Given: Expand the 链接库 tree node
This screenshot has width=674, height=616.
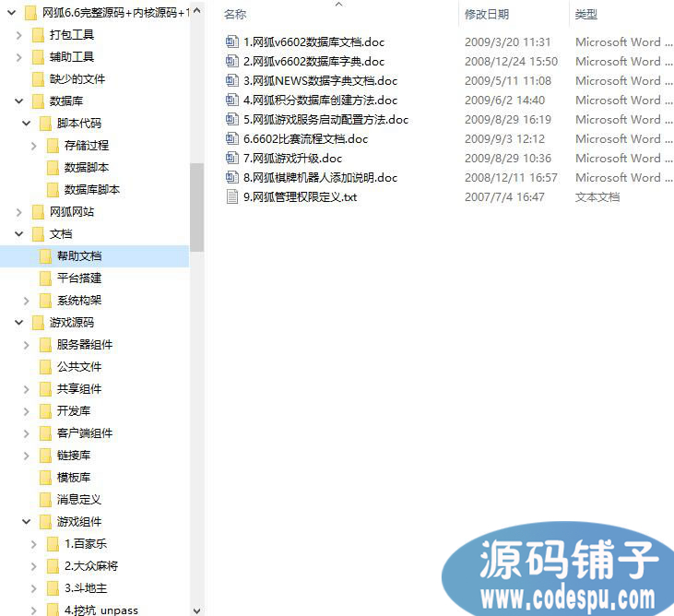Looking at the screenshot, I should (x=26, y=456).
